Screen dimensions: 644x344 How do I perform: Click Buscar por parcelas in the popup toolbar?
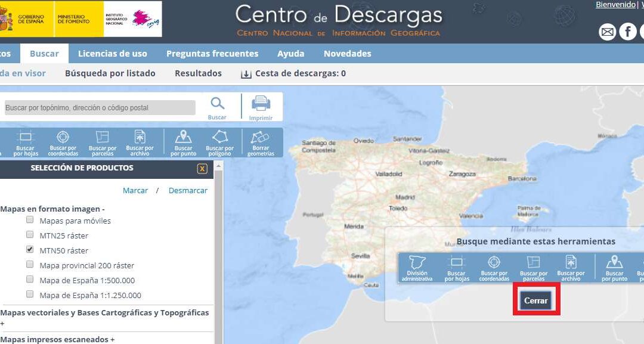pos(534,268)
